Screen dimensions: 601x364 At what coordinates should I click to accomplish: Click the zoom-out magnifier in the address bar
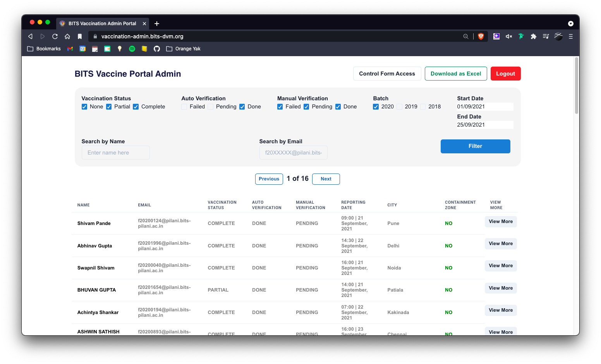pos(466,36)
